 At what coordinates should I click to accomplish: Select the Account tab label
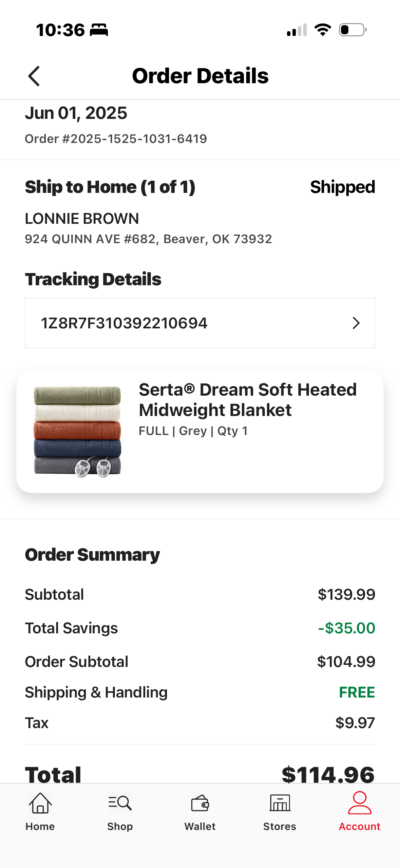pyautogui.click(x=360, y=826)
